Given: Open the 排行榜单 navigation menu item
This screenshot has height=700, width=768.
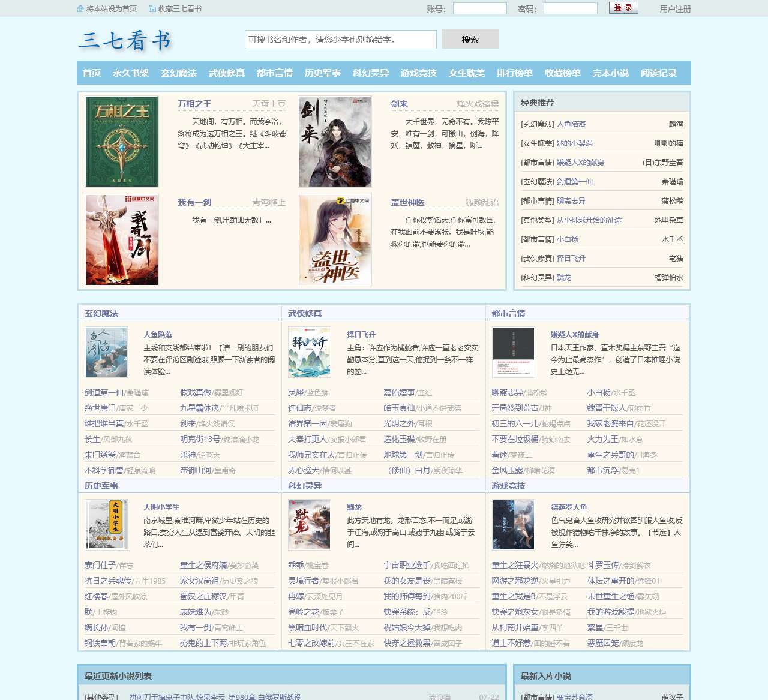Looking at the screenshot, I should pyautogui.click(x=514, y=73).
